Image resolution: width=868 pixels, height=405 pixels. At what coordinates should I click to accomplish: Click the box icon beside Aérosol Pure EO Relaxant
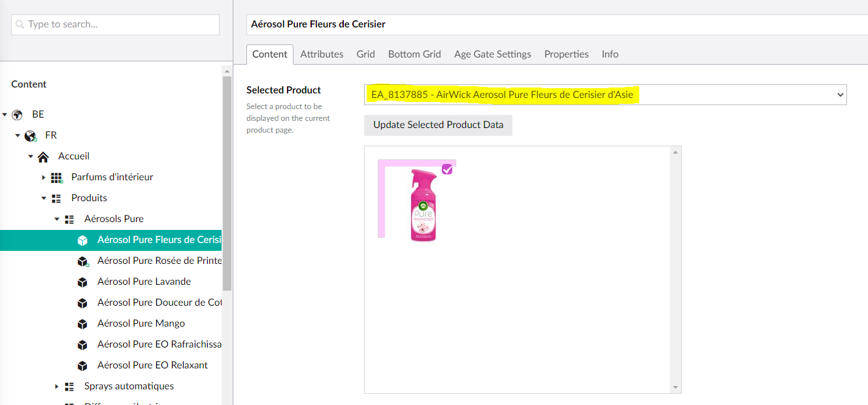click(x=82, y=365)
